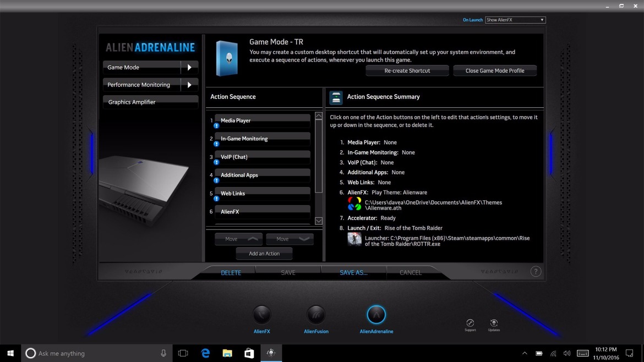This screenshot has width=644, height=362.
Task: Click the action list scroll up arrow
Action: tap(318, 116)
